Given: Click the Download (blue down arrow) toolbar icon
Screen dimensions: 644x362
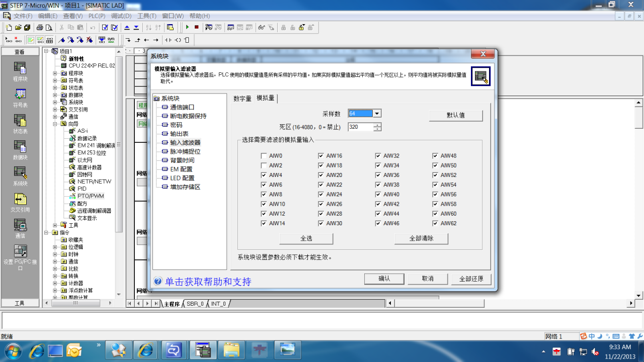Looking at the screenshot, I should coord(136,27).
